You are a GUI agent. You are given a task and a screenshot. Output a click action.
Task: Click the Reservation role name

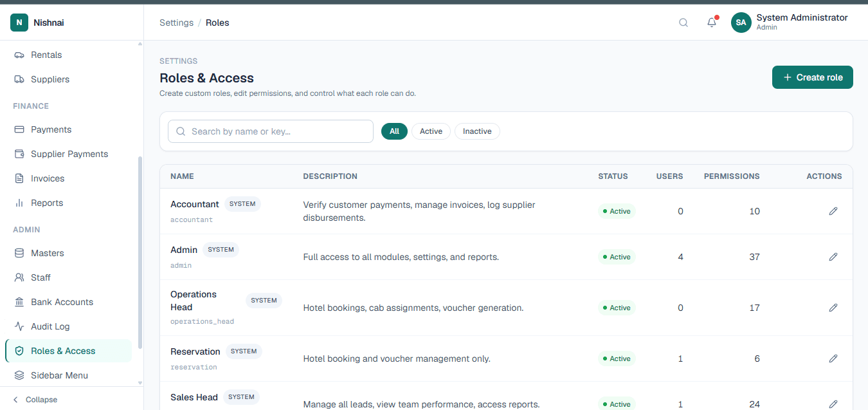click(x=195, y=351)
